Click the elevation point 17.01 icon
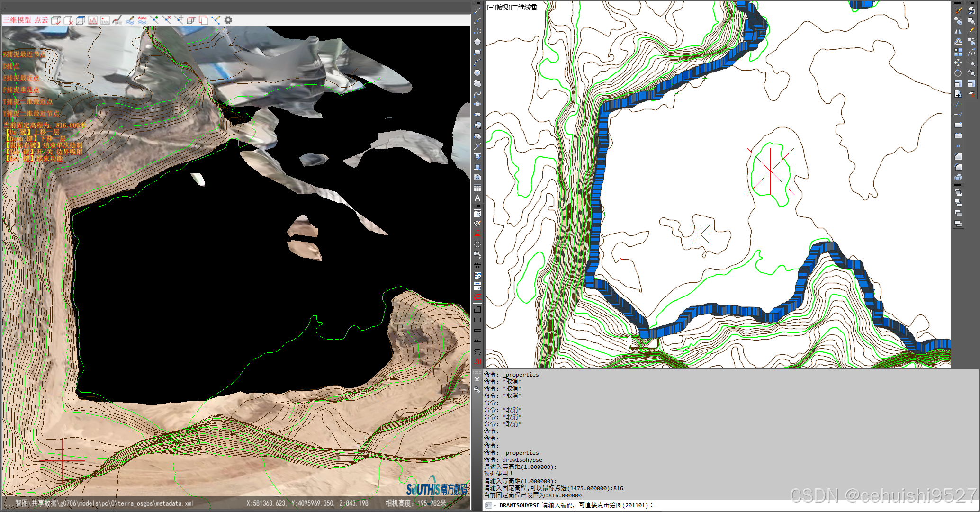 pyautogui.click(x=105, y=20)
